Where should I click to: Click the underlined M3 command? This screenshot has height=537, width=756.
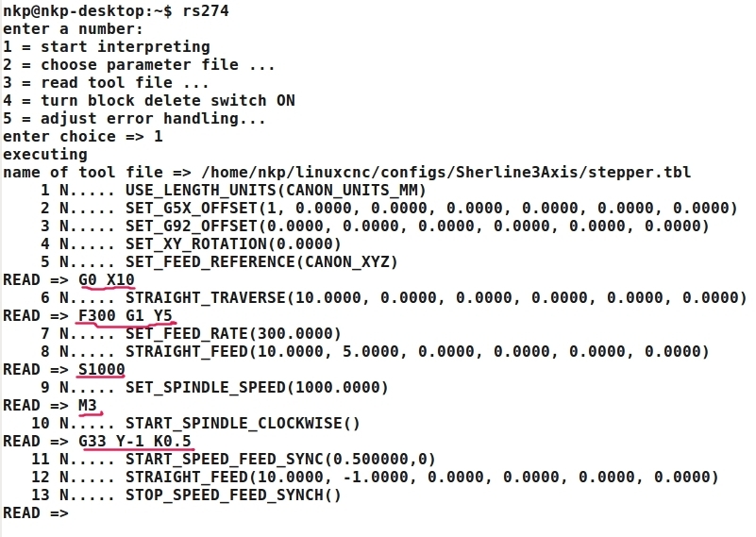(x=88, y=406)
